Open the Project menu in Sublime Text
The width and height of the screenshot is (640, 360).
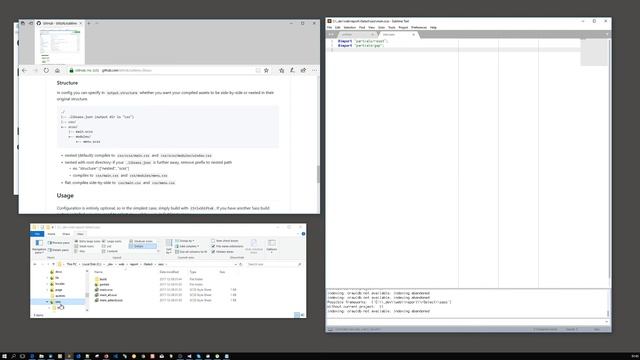403,27
